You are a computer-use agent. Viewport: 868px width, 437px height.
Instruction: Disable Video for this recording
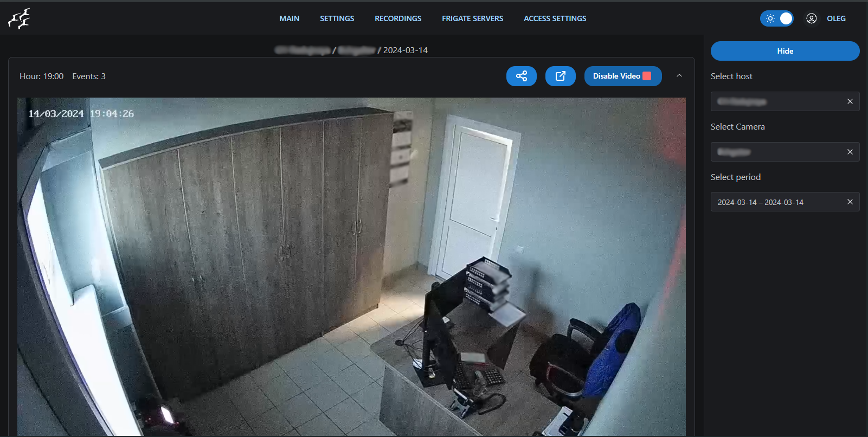tap(622, 76)
